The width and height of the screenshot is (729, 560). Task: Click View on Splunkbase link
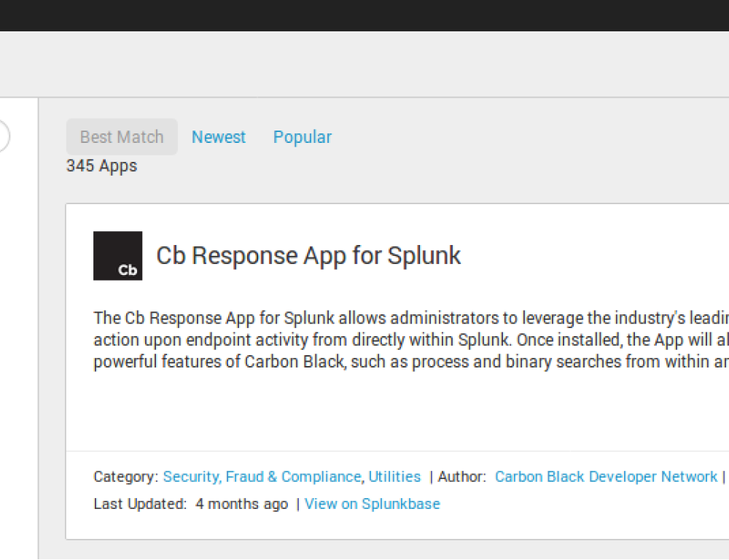[373, 504]
